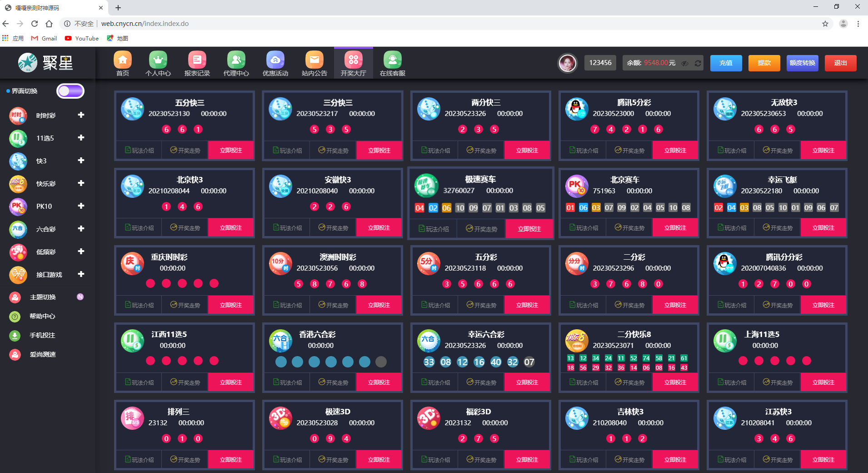
Task: Open 开奖走势 trend link for 五分快三
Action: 185,151
